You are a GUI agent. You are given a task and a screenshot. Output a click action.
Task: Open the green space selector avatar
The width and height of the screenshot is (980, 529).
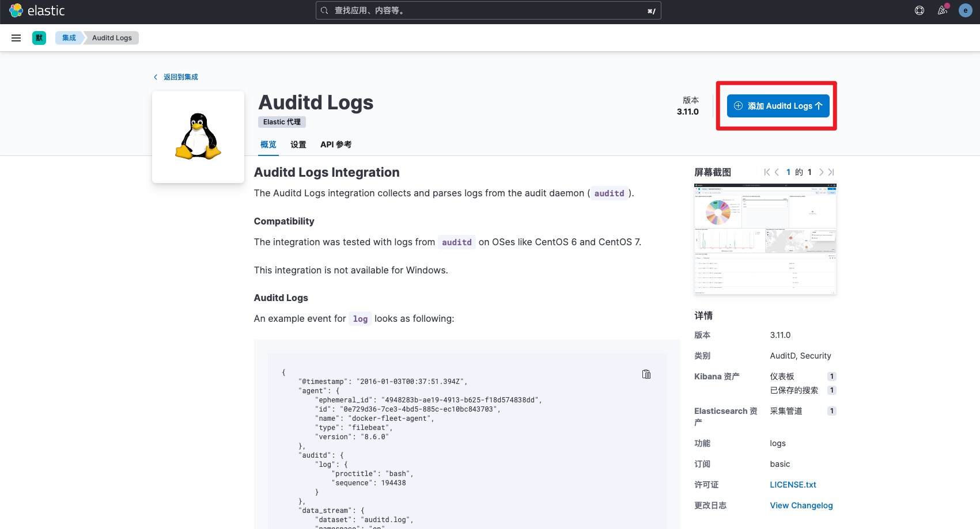(x=39, y=38)
